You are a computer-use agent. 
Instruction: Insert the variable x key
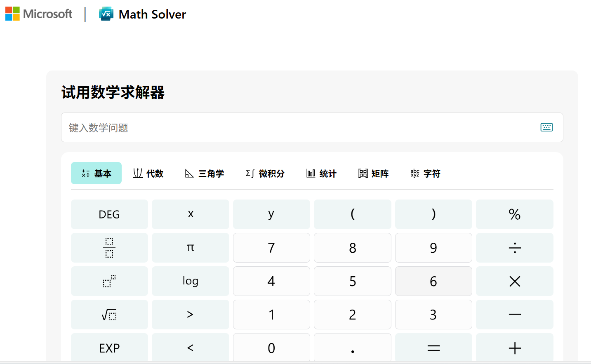191,214
